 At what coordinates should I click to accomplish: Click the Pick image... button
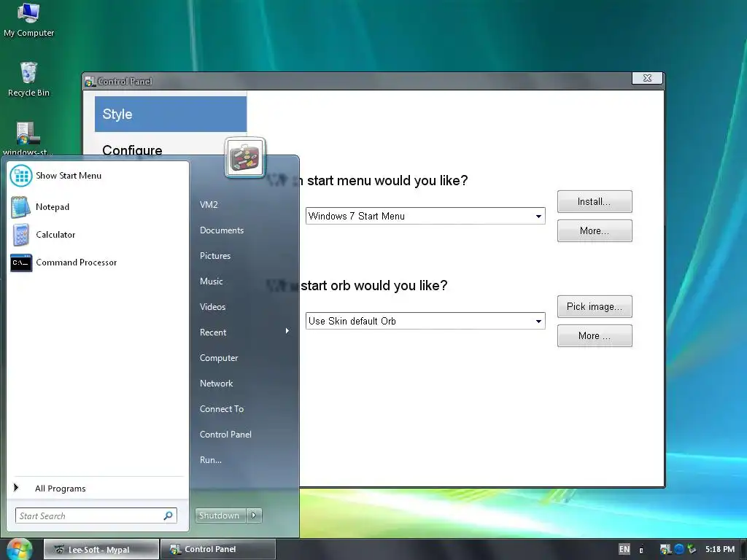[595, 307]
